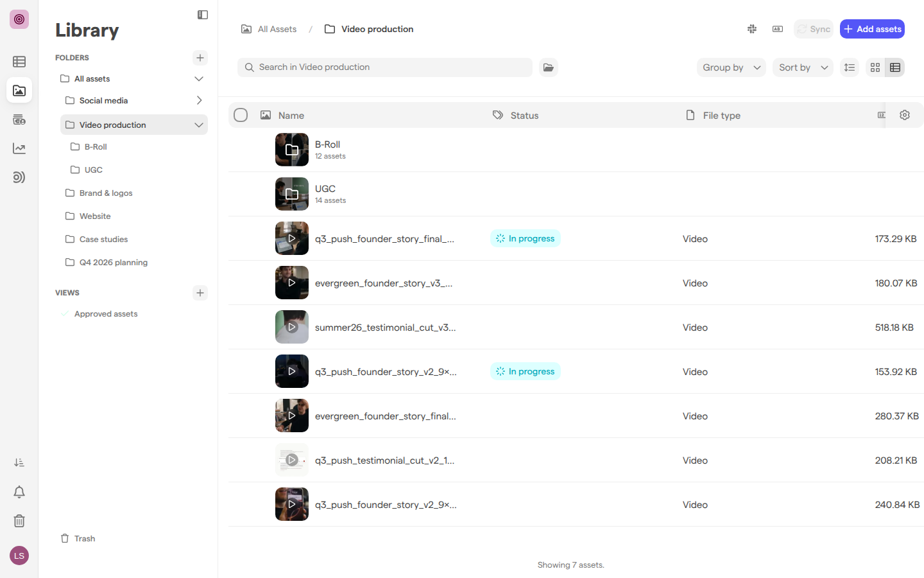Open the notifications bell
The height and width of the screenshot is (578, 924).
click(x=19, y=492)
